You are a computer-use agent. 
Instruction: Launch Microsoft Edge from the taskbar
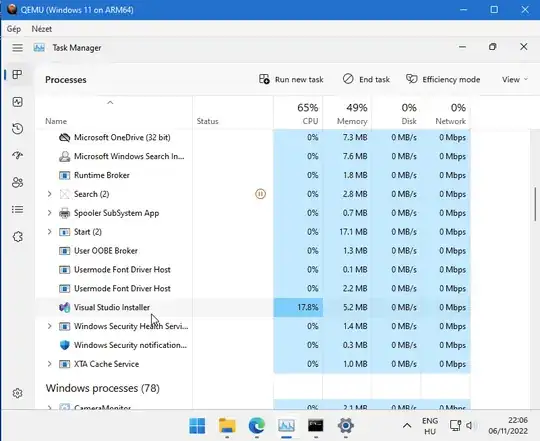(257, 426)
